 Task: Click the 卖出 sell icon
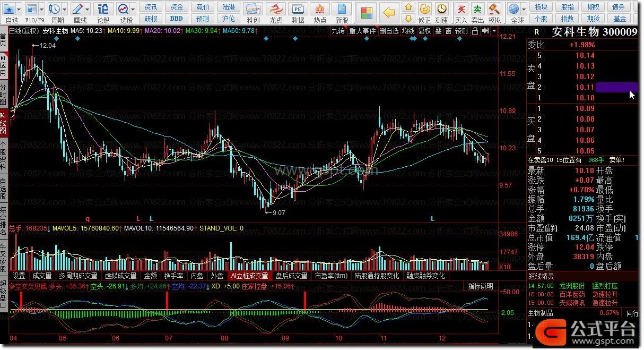478,9
